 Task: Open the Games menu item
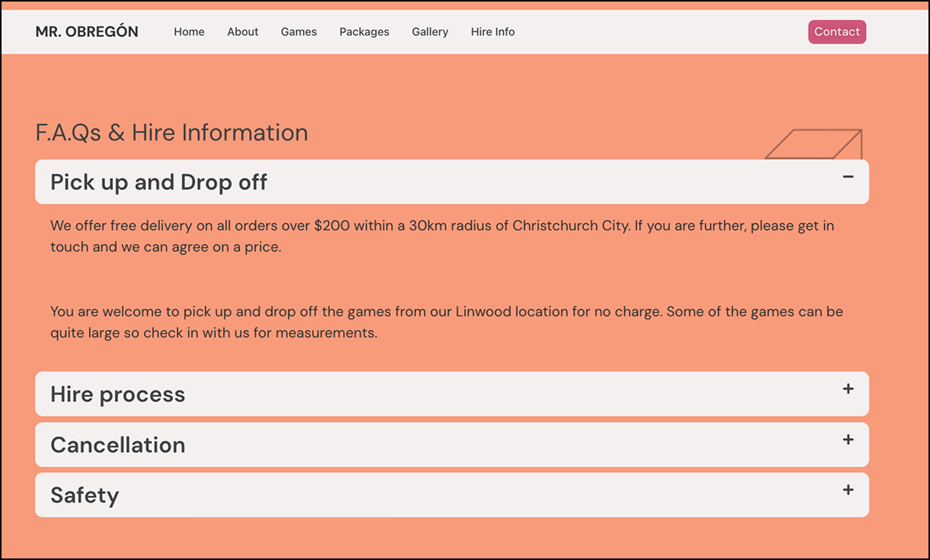[x=298, y=32]
